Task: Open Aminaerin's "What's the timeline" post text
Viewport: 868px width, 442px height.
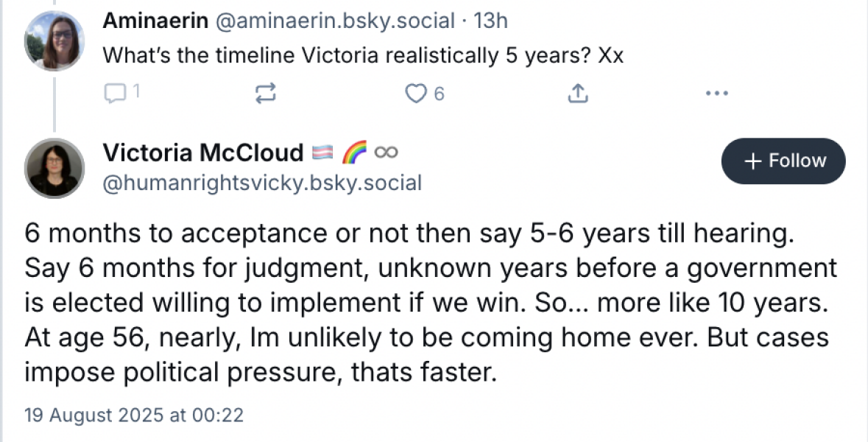Action: click(x=362, y=55)
